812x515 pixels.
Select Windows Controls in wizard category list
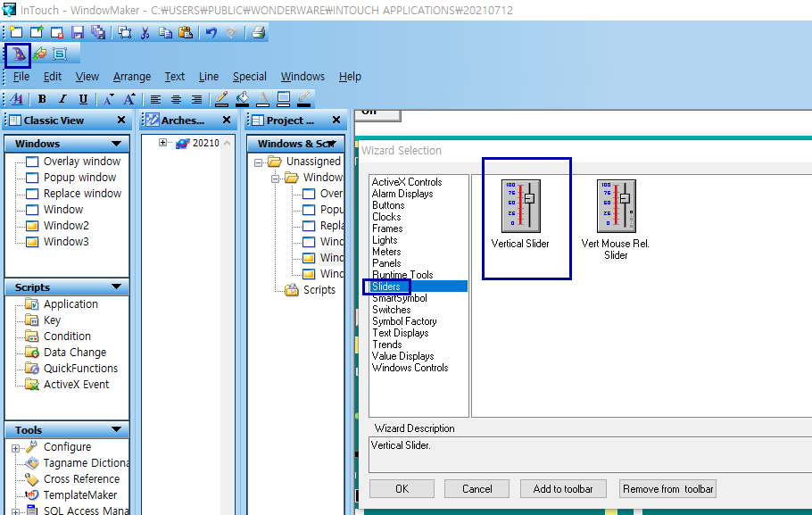coord(410,368)
